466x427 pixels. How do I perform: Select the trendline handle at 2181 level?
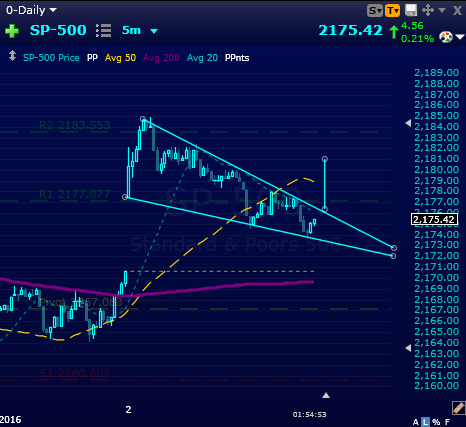325,159
